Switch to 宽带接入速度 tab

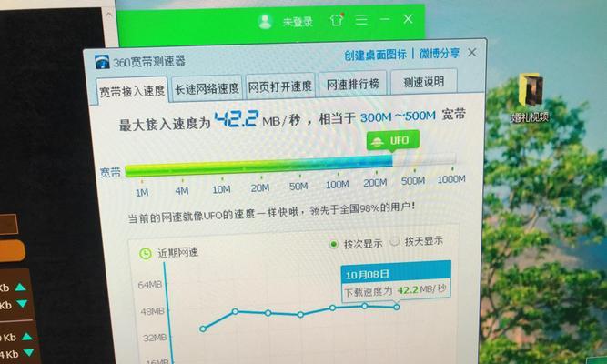132,91
